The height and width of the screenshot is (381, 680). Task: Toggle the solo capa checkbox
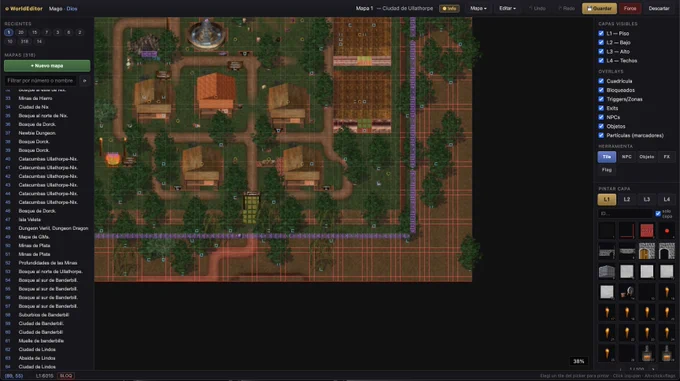(658, 213)
